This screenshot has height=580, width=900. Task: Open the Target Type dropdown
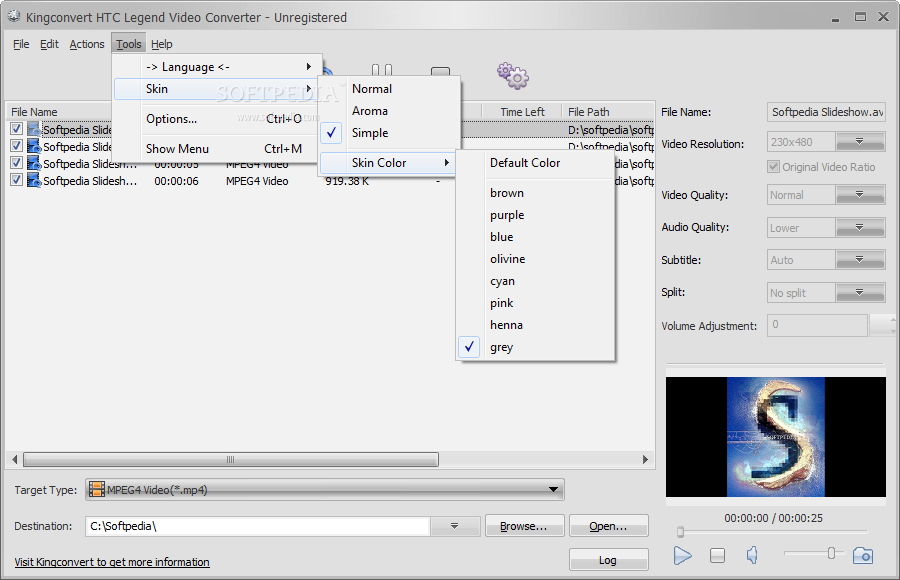click(553, 490)
